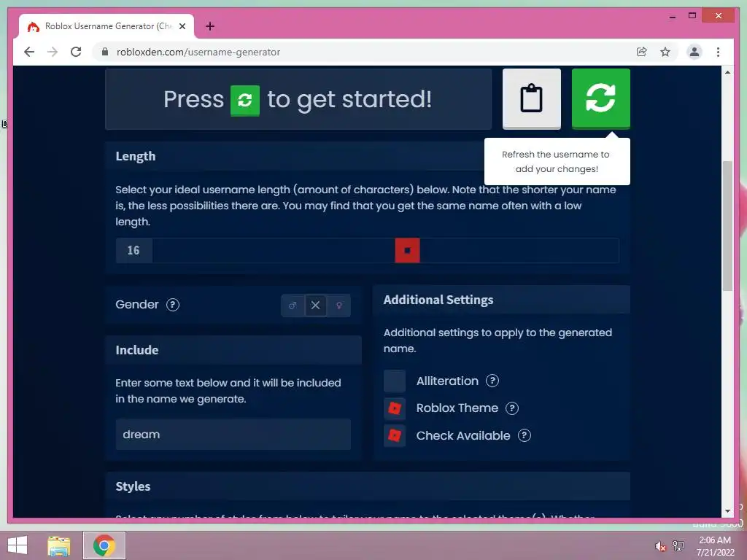747x560 pixels.
Task: Open the Alliteration help icon
Action: pyautogui.click(x=492, y=381)
